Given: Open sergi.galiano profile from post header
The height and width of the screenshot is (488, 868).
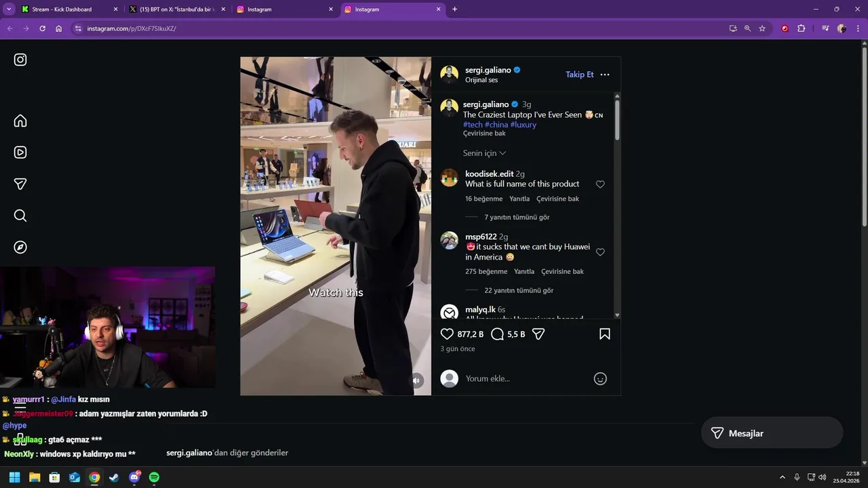Looking at the screenshot, I should click(x=488, y=70).
